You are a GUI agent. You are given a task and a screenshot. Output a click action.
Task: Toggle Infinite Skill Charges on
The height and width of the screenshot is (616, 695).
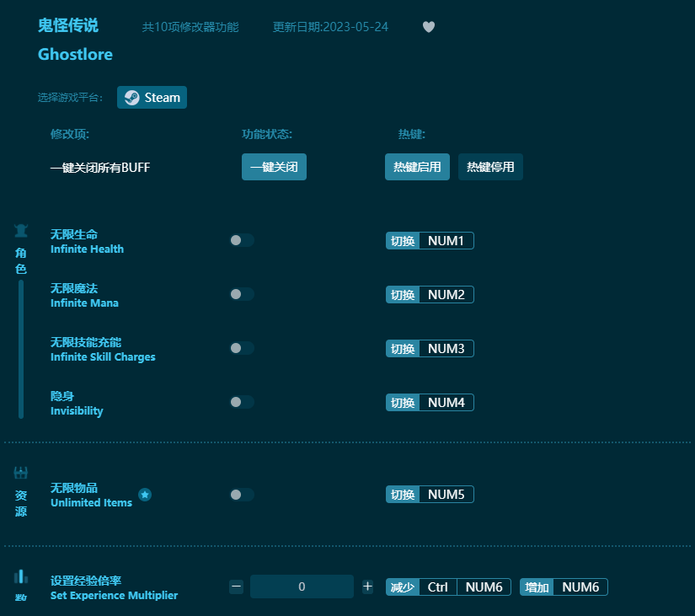(242, 348)
